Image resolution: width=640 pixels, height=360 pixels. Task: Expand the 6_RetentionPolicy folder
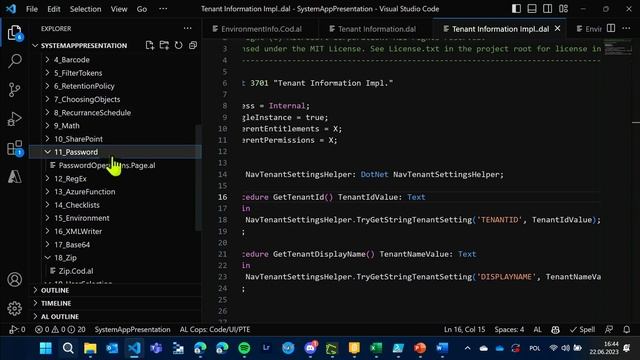84,86
